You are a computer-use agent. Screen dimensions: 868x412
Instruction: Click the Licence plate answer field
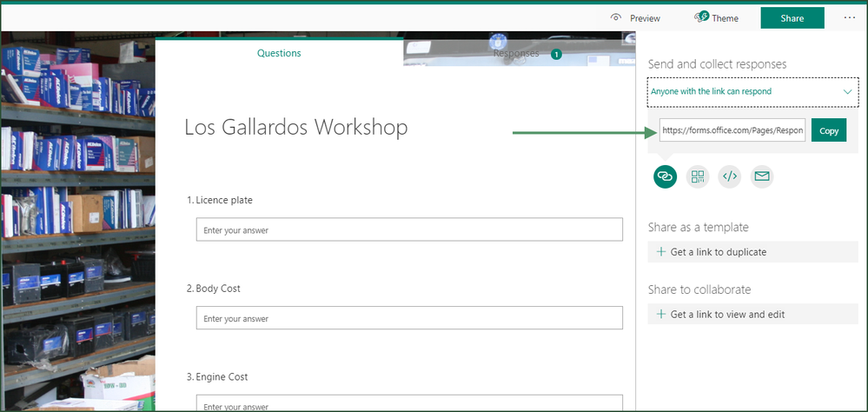click(409, 229)
